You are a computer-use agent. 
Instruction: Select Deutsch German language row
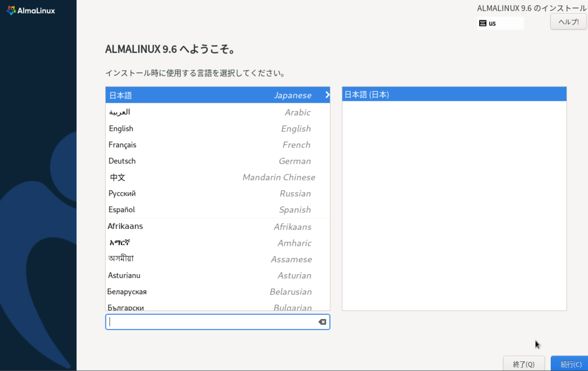coord(218,161)
